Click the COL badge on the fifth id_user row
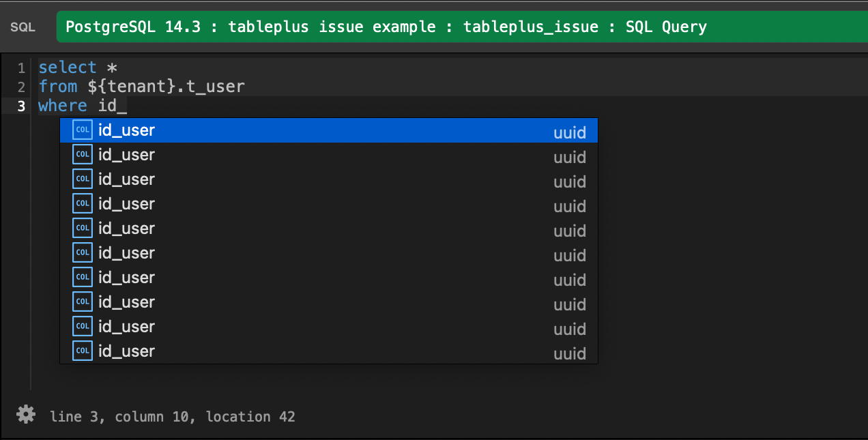The height and width of the screenshot is (440, 868). click(82, 228)
